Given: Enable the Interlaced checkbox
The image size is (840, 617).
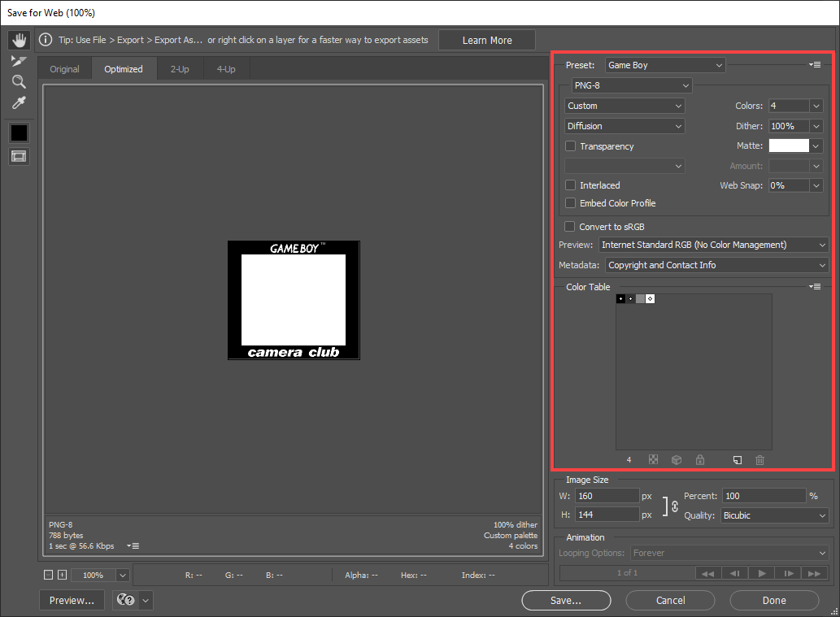Looking at the screenshot, I should click(x=571, y=185).
